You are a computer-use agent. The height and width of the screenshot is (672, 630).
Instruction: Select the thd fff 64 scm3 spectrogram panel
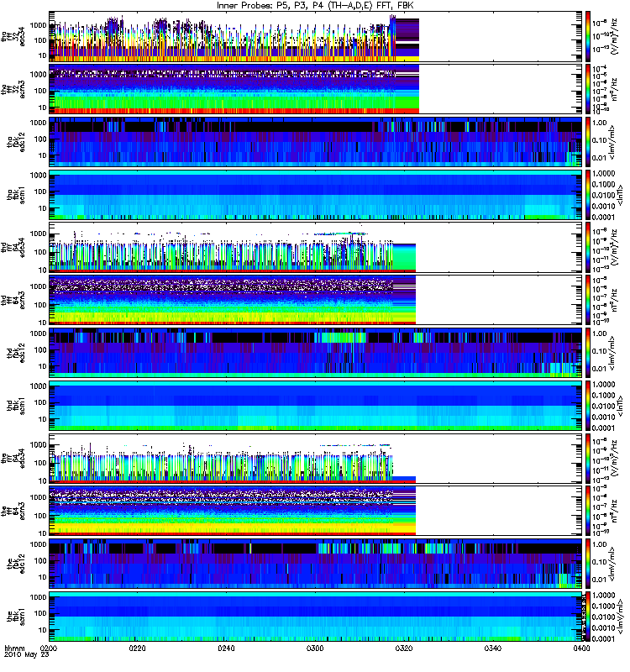tap(316, 300)
